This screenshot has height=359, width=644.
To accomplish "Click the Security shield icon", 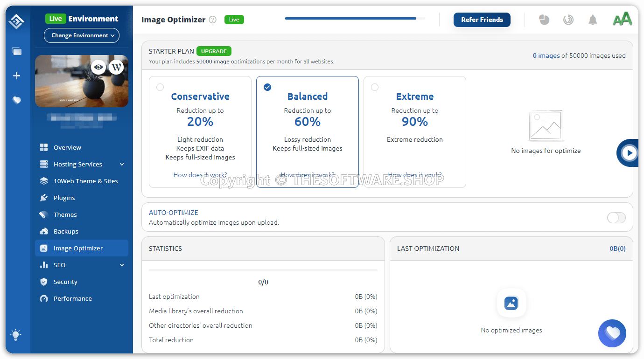I will [x=44, y=282].
